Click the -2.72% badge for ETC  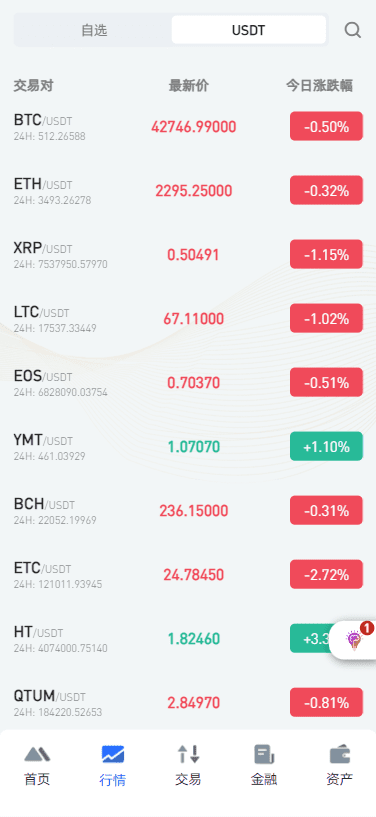point(327,574)
